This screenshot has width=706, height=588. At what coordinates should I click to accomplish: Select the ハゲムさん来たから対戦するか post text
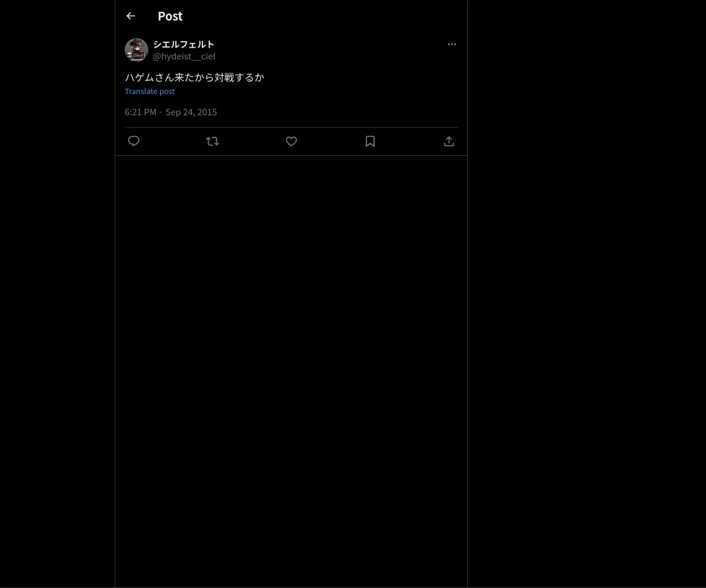(194, 77)
